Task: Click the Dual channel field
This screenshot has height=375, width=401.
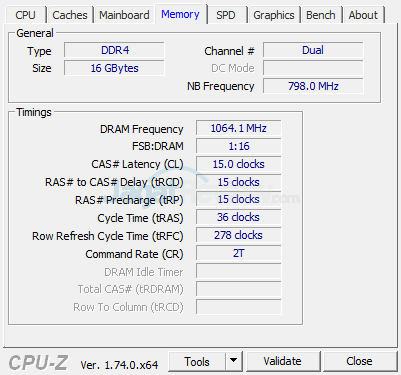Action: click(313, 50)
